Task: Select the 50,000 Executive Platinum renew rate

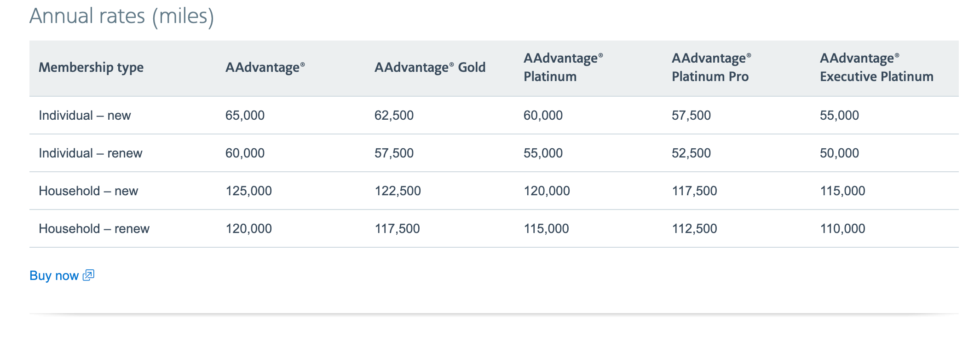Action: [x=839, y=153]
